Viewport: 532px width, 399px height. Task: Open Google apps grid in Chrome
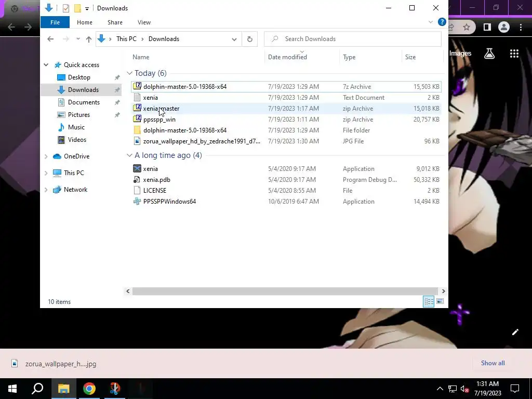pos(514,54)
